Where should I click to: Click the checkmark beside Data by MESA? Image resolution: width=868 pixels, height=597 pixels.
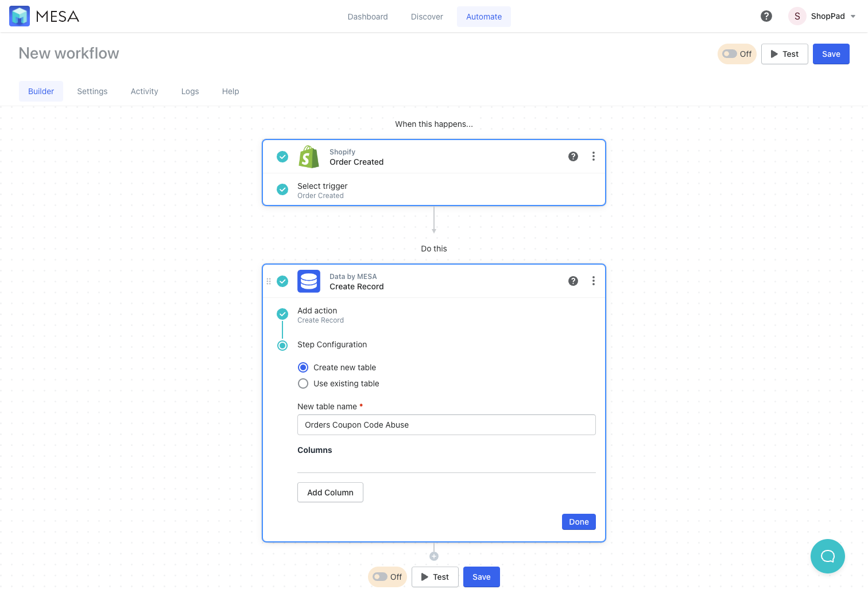(x=282, y=281)
